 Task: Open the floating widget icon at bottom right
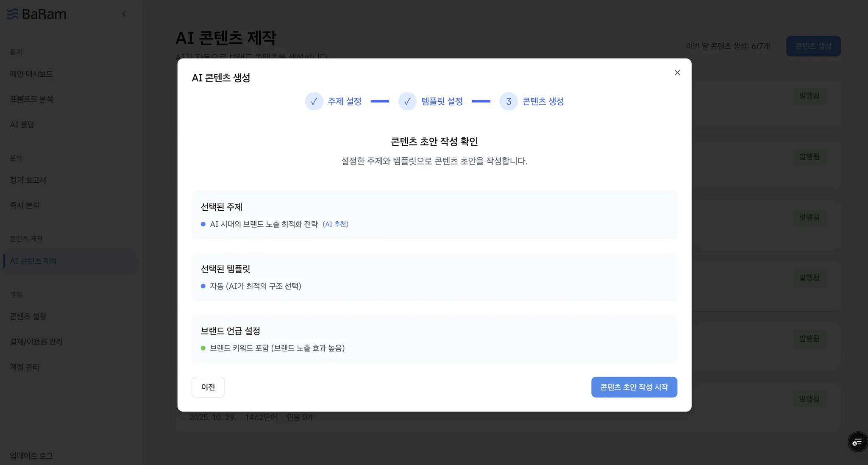857,442
